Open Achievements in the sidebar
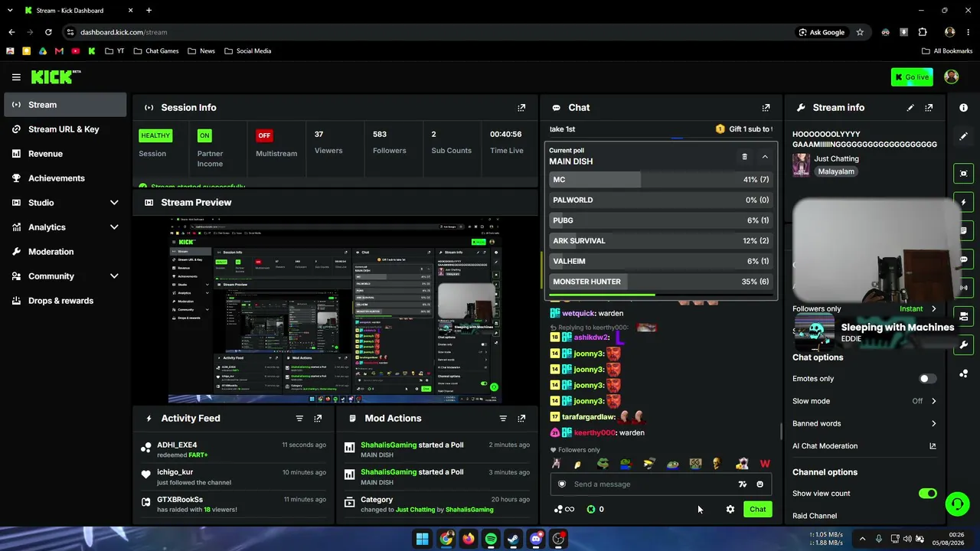 (65, 178)
